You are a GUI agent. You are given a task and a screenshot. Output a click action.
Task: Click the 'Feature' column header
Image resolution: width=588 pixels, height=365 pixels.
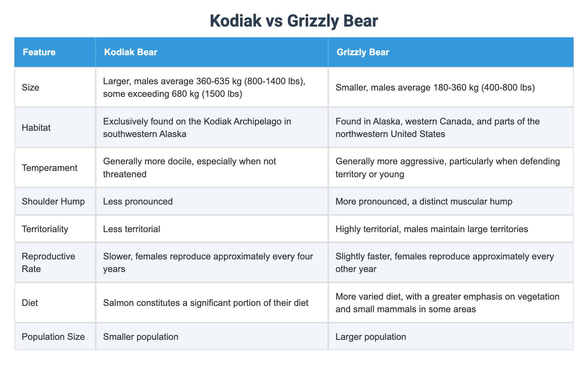[39, 52]
